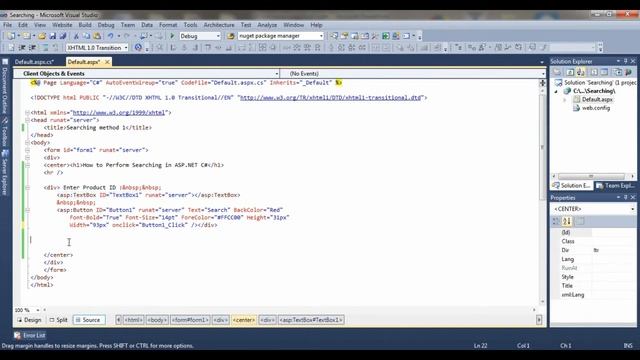
Task: Click the Save All toolbar icon
Action: point(62,36)
